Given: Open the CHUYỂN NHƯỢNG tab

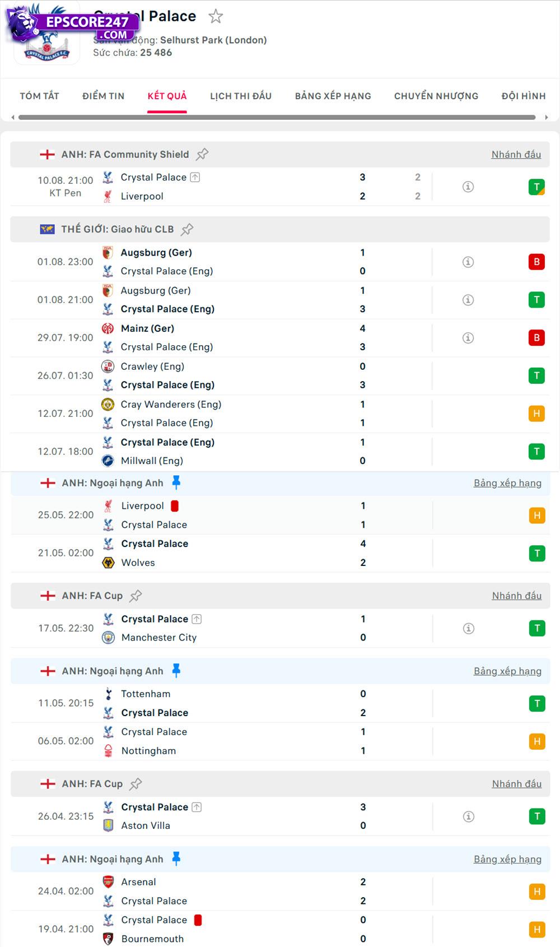Looking at the screenshot, I should (x=436, y=96).
